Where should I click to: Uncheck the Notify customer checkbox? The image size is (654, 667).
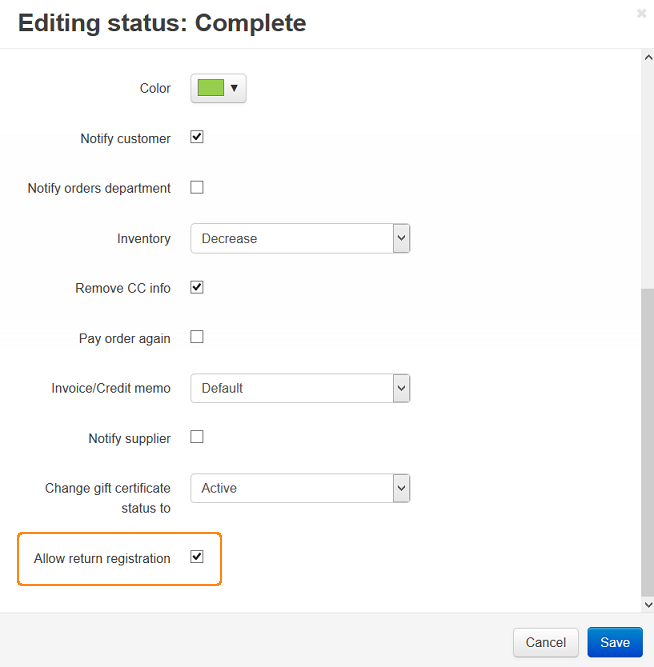[x=197, y=137]
